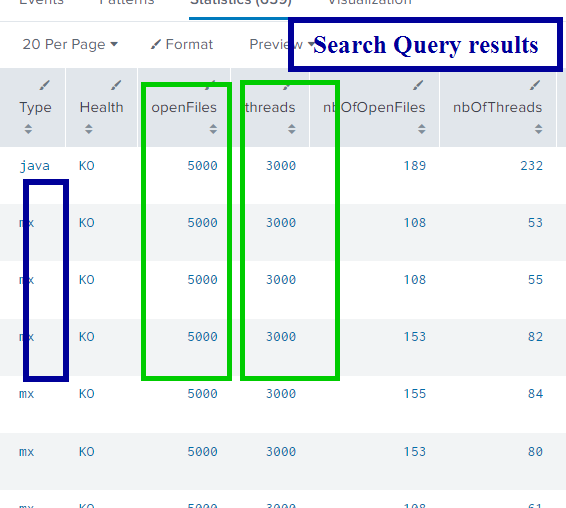Sort by nbOfOpenFiles using its sort arrows
This screenshot has width=566, height=508.
coord(421,129)
